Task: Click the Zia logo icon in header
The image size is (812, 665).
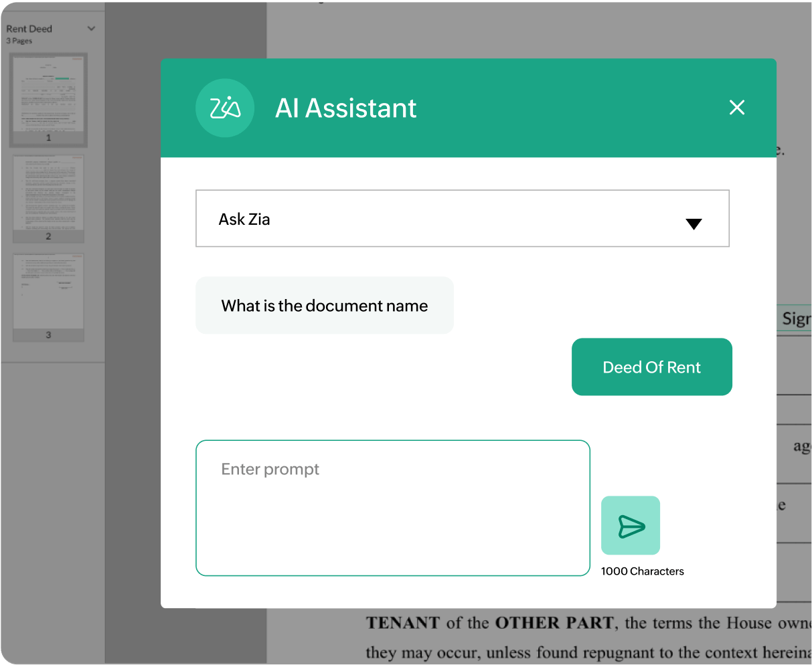Action: [x=225, y=108]
